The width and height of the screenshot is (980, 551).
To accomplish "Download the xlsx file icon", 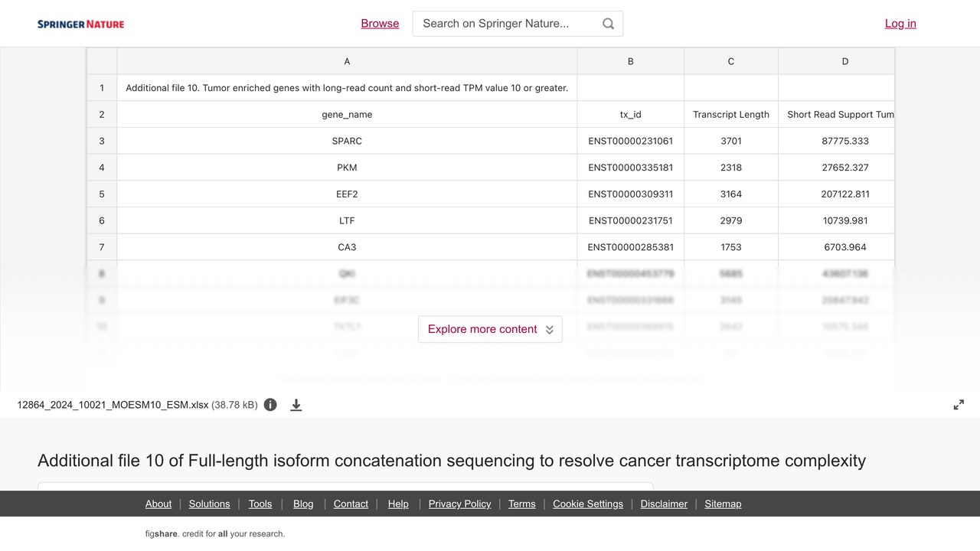I will [x=296, y=405].
